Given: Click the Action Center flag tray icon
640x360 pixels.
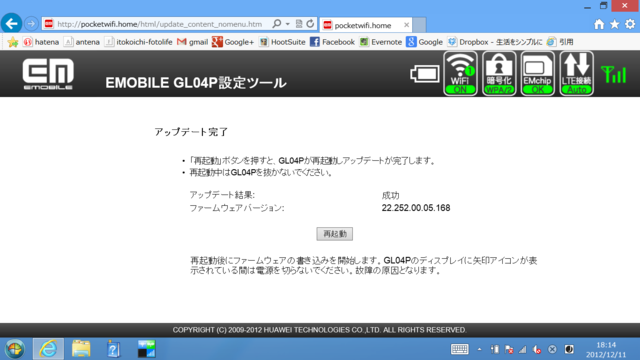Looking at the screenshot, I should pyautogui.click(x=509, y=349).
